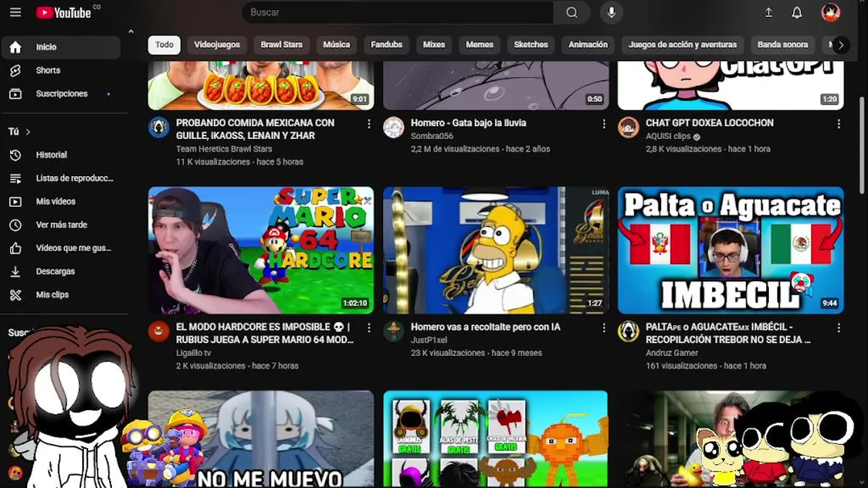Select the Fandubs filter chip

coord(387,45)
